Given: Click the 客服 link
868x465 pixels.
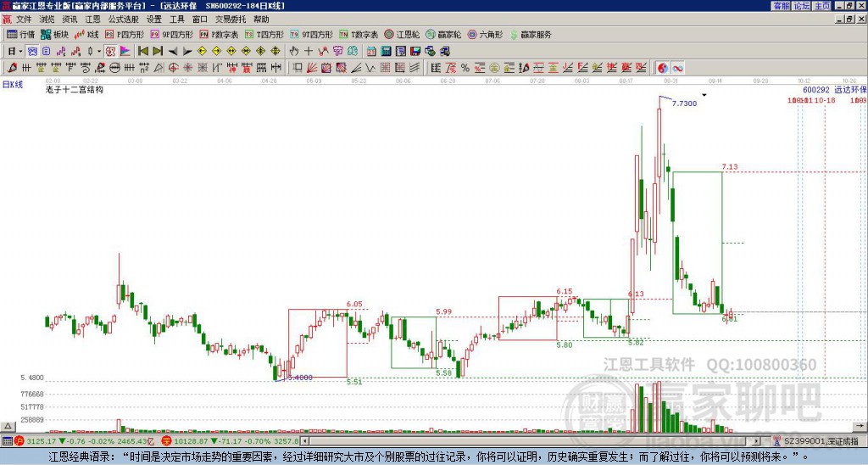Looking at the screenshot, I should coord(781,6).
